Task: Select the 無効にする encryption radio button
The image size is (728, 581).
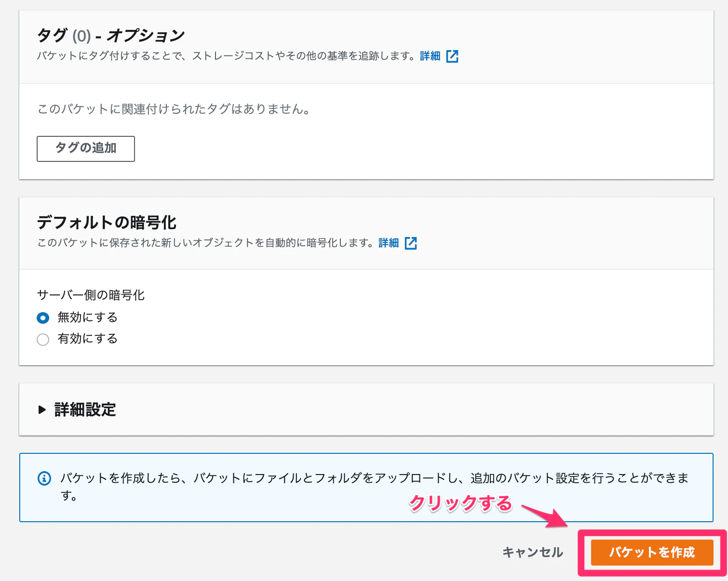Action: (43, 318)
